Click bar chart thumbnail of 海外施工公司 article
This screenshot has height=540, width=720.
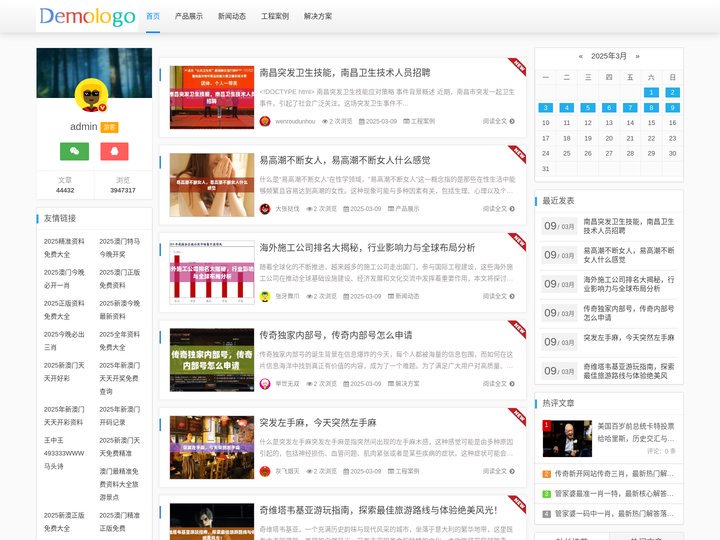(212, 272)
